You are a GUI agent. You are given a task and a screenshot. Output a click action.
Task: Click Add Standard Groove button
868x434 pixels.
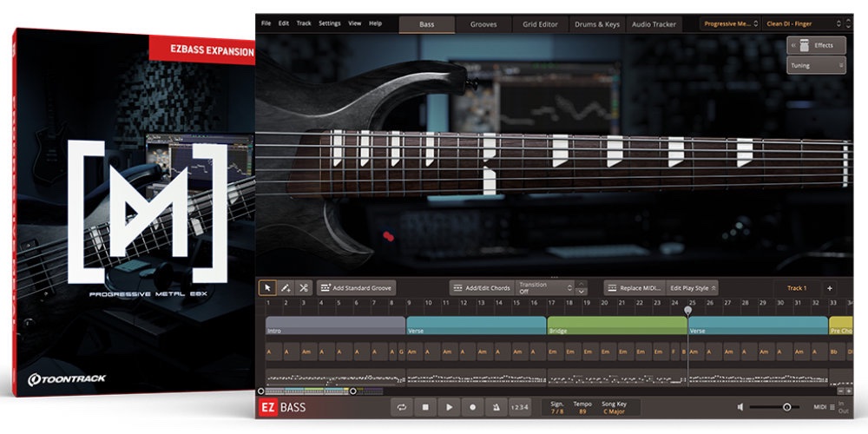coord(355,287)
